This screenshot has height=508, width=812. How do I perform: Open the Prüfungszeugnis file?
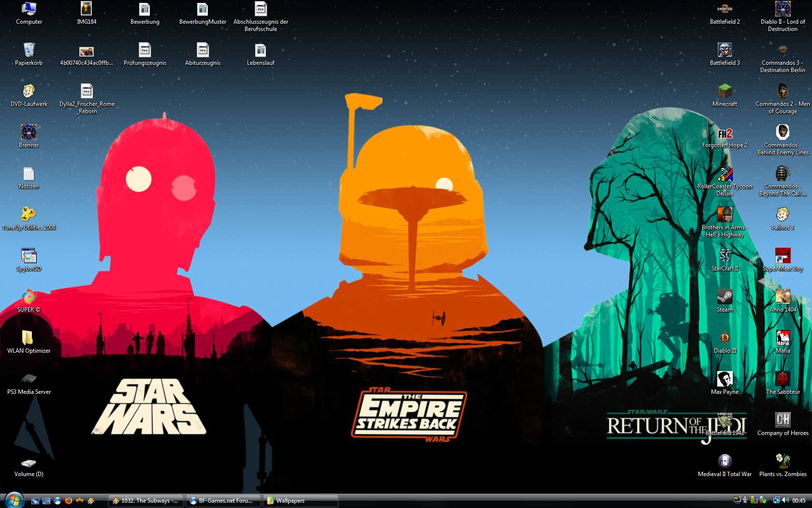(x=145, y=55)
